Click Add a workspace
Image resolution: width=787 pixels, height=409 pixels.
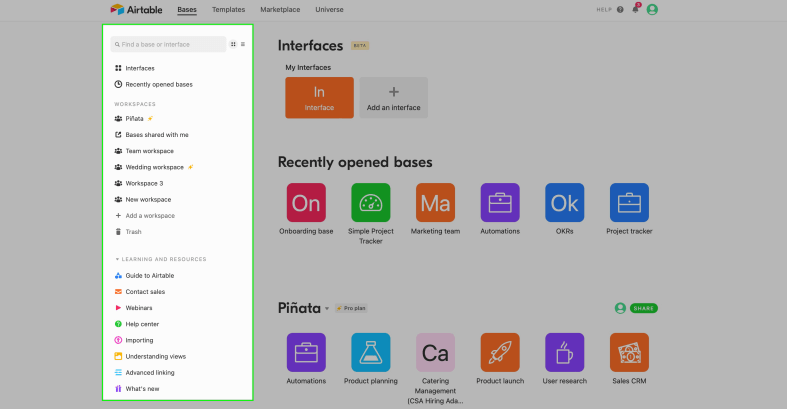pos(145,215)
